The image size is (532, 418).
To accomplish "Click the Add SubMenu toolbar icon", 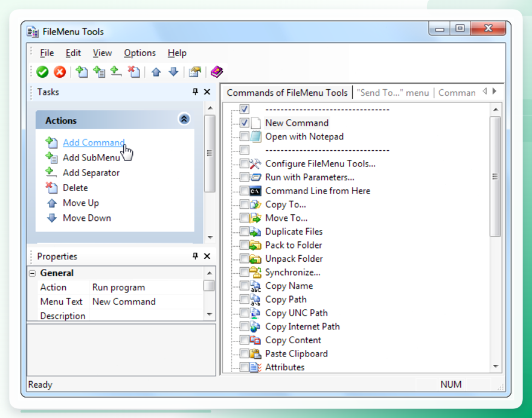I will pyautogui.click(x=99, y=72).
